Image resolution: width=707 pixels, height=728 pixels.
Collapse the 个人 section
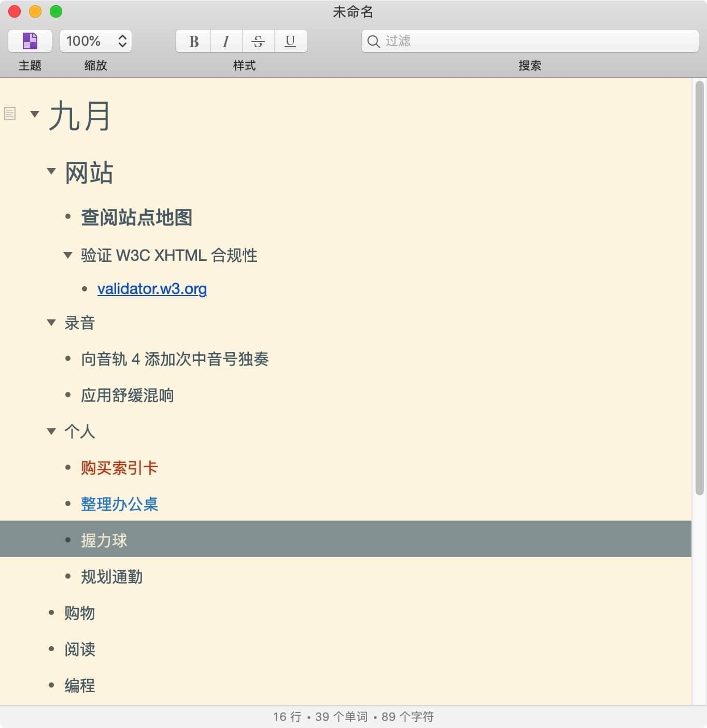(51, 431)
